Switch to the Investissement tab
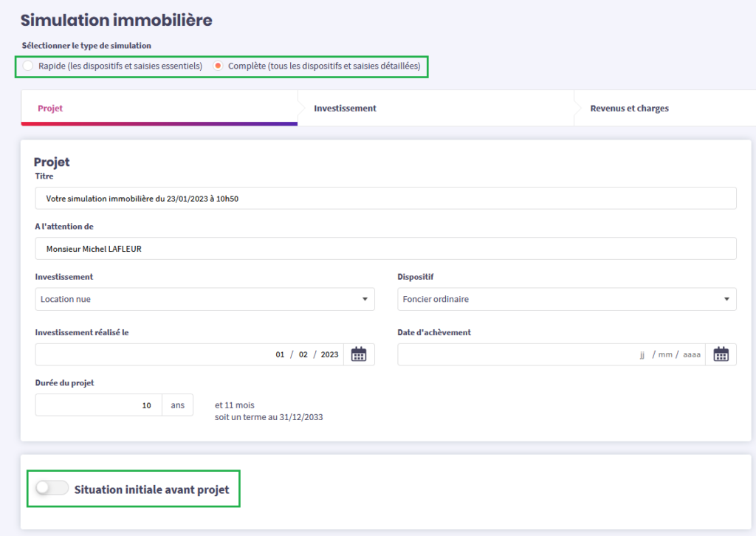 [x=345, y=109]
